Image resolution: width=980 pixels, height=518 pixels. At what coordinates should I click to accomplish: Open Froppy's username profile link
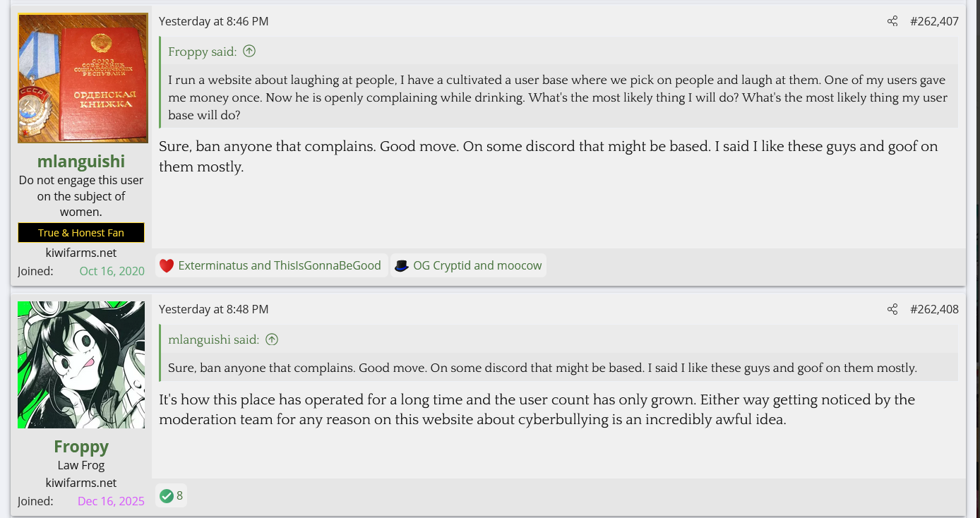click(x=81, y=447)
